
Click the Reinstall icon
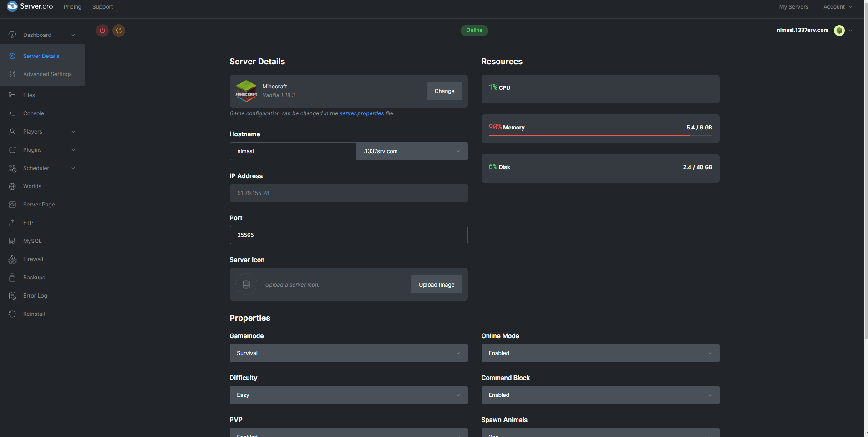click(12, 314)
